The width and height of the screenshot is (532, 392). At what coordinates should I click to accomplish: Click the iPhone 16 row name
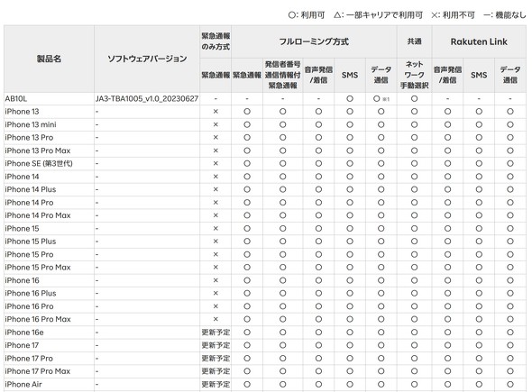tap(22, 280)
